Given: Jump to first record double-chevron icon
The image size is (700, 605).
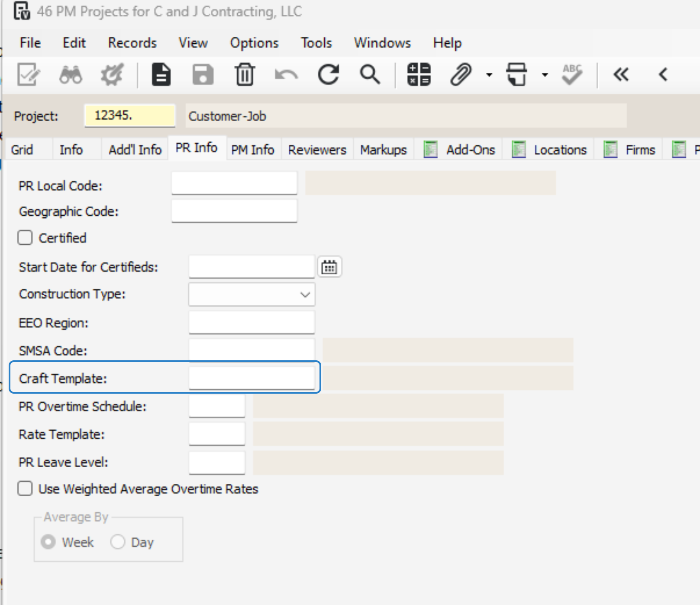Looking at the screenshot, I should 621,75.
